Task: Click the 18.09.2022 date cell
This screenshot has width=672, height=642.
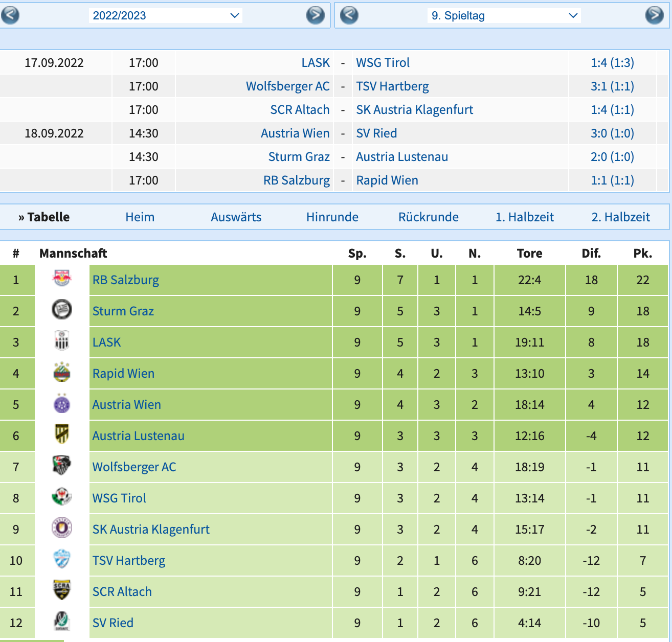Action: point(54,133)
